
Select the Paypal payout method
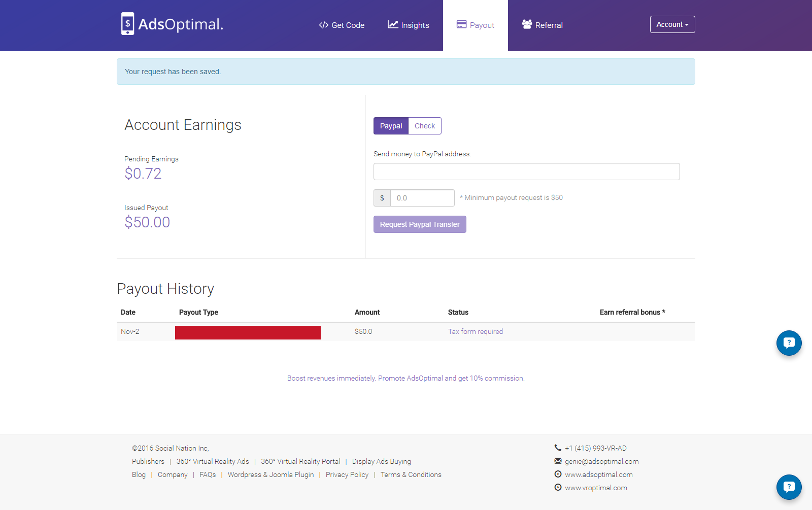[x=391, y=126]
